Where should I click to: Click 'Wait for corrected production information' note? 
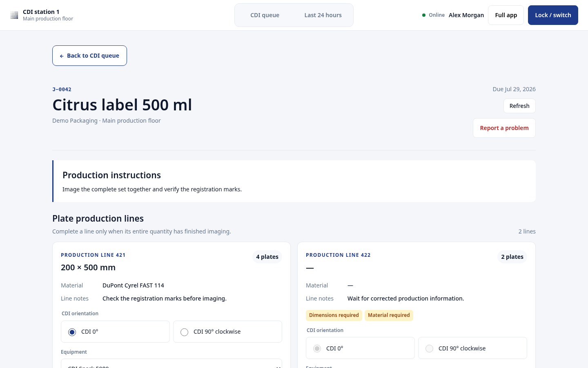pyautogui.click(x=405, y=298)
